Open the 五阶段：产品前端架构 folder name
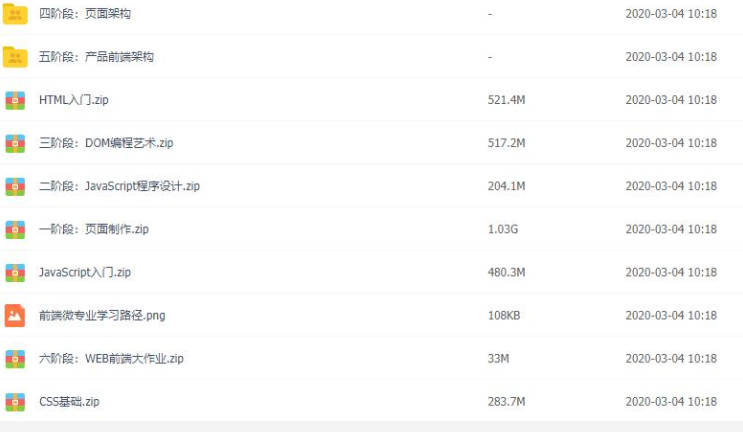This screenshot has height=432, width=743. click(96, 57)
